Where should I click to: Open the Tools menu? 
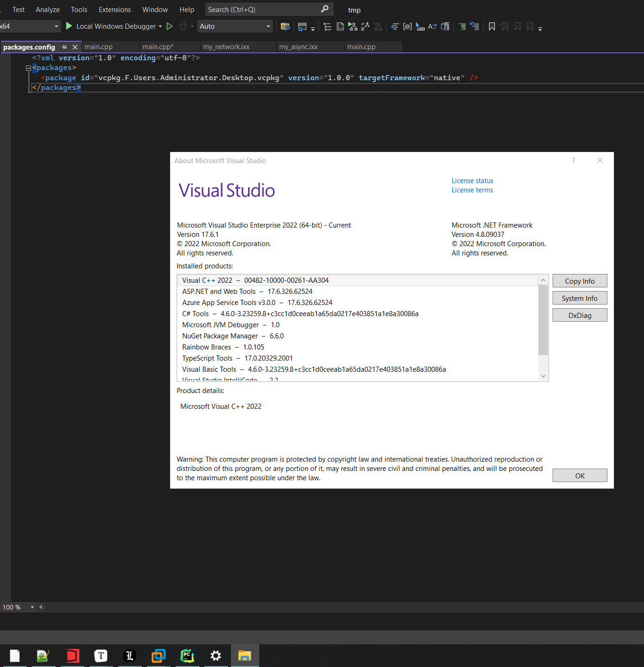point(79,9)
